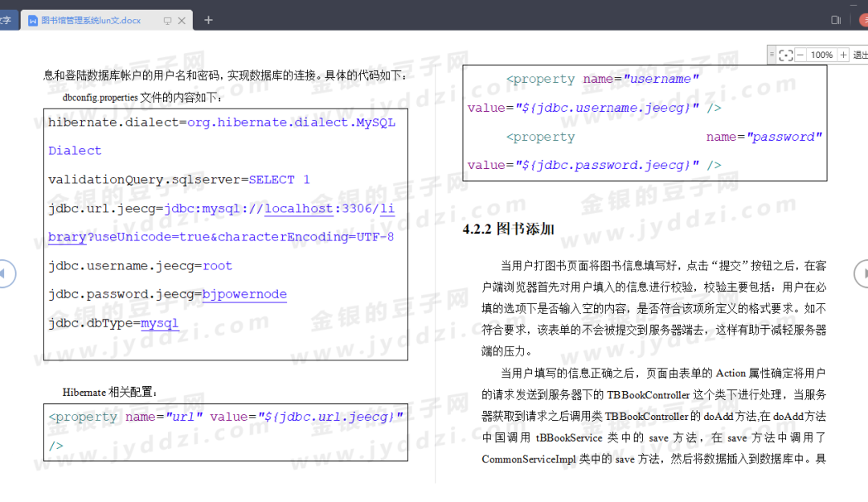
Task: Grab the floating toolbar drag handle
Action: (x=772, y=54)
